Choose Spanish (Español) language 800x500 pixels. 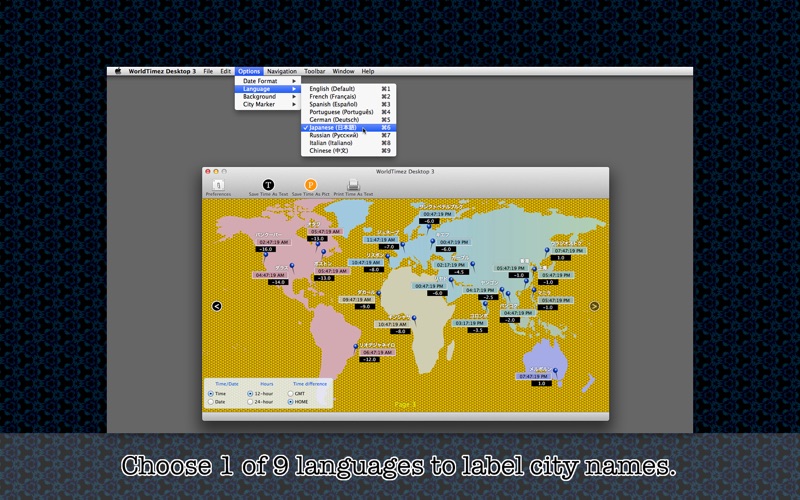click(x=348, y=104)
